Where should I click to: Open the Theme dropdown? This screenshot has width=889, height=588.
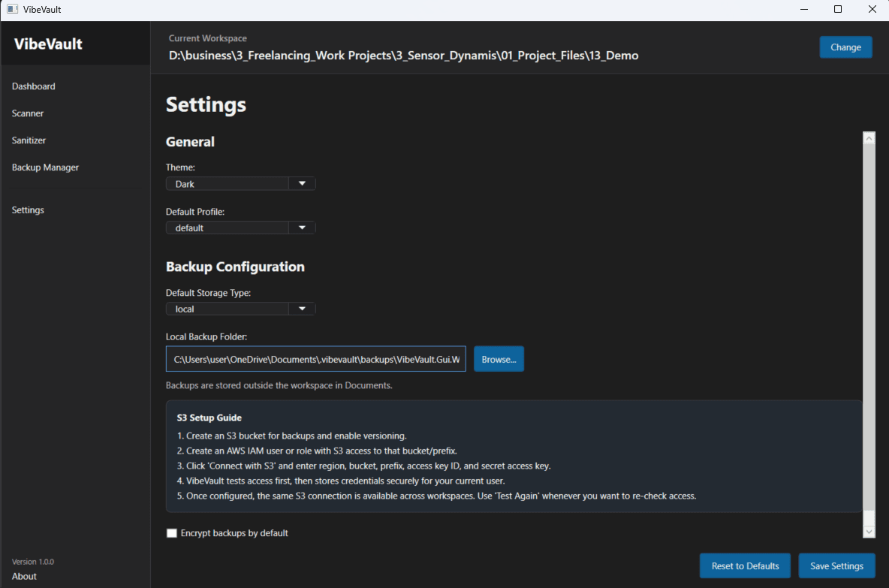pos(233,182)
